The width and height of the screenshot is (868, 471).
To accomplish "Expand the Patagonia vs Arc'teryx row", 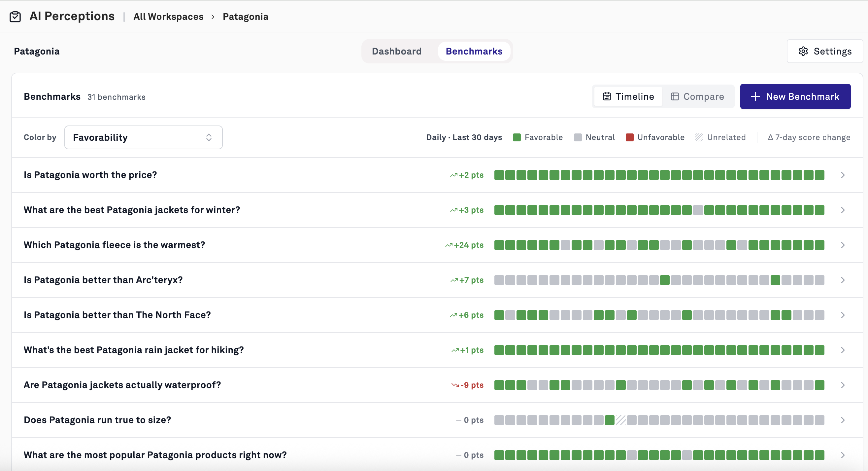I will pos(842,280).
